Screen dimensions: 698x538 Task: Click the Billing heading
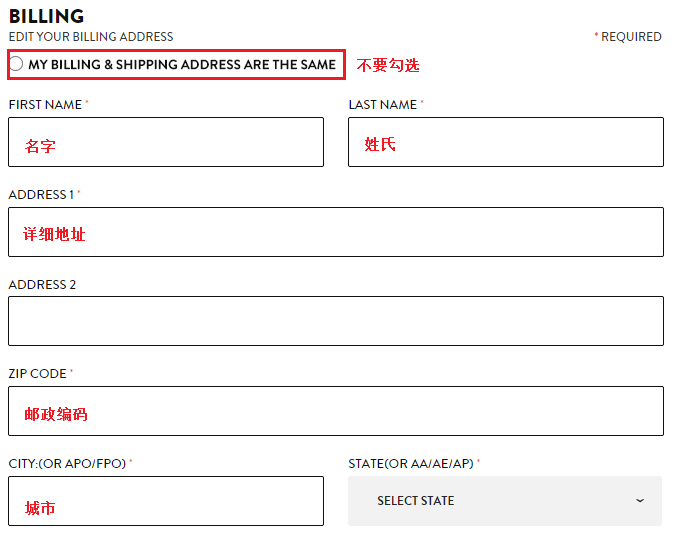point(46,16)
